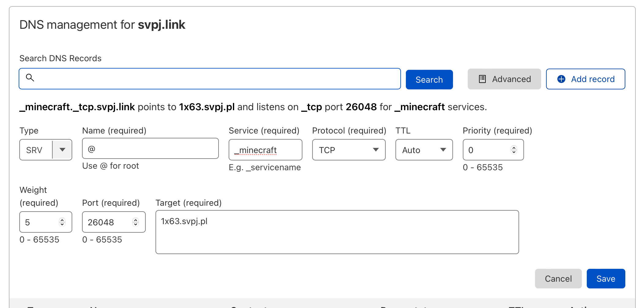Open Advanced DNS options
Image resolution: width=644 pixels, height=308 pixels.
504,79
